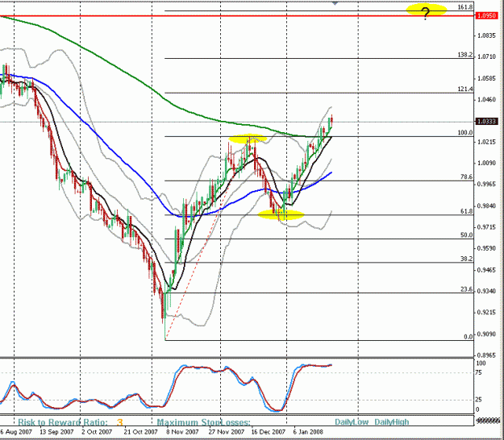Click the orange risk-reward value 3
This screenshot has width=504, height=440.
119,422
